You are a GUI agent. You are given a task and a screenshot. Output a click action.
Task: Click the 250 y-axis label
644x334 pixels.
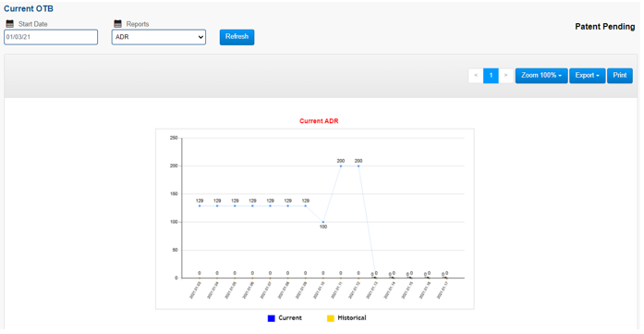(174, 138)
